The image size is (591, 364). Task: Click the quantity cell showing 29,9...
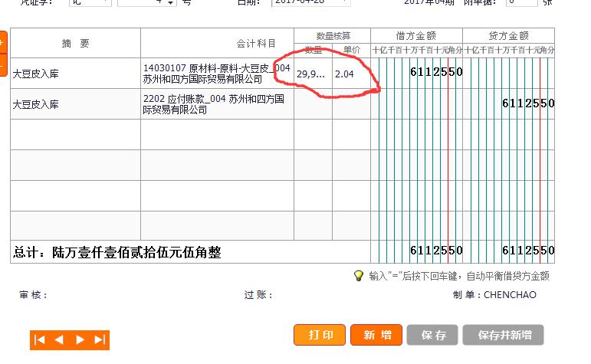(x=313, y=74)
